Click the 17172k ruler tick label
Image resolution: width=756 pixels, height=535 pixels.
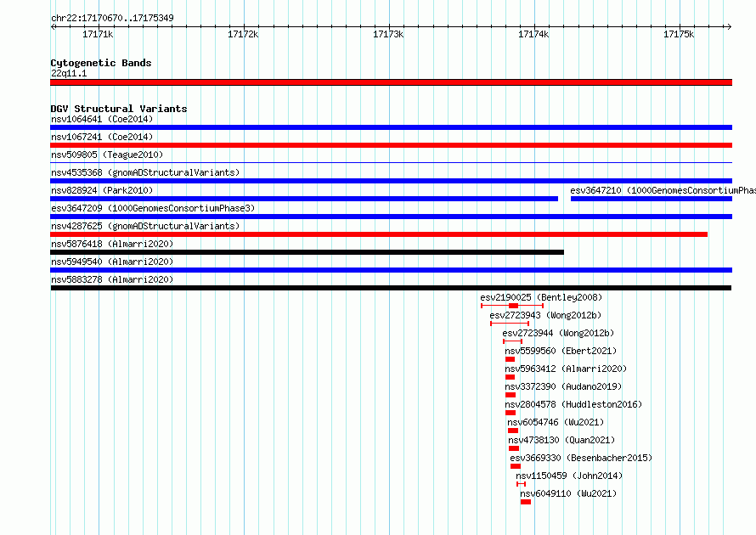point(243,34)
